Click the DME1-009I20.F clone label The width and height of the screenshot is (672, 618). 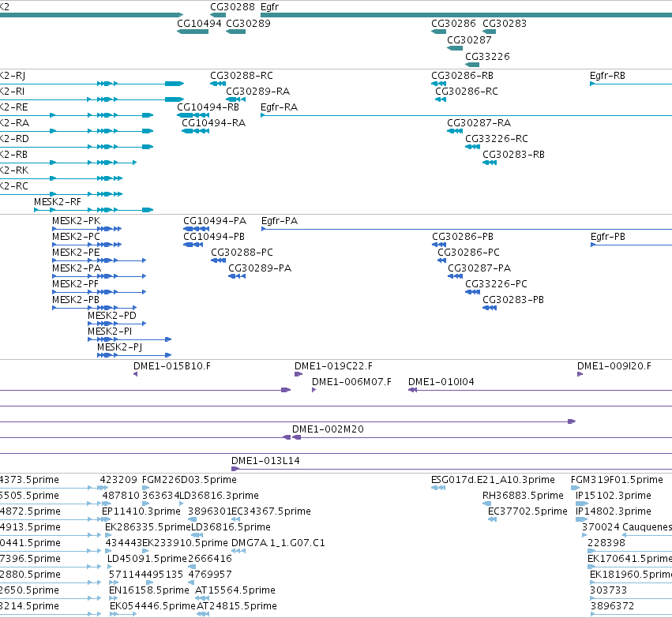click(614, 365)
